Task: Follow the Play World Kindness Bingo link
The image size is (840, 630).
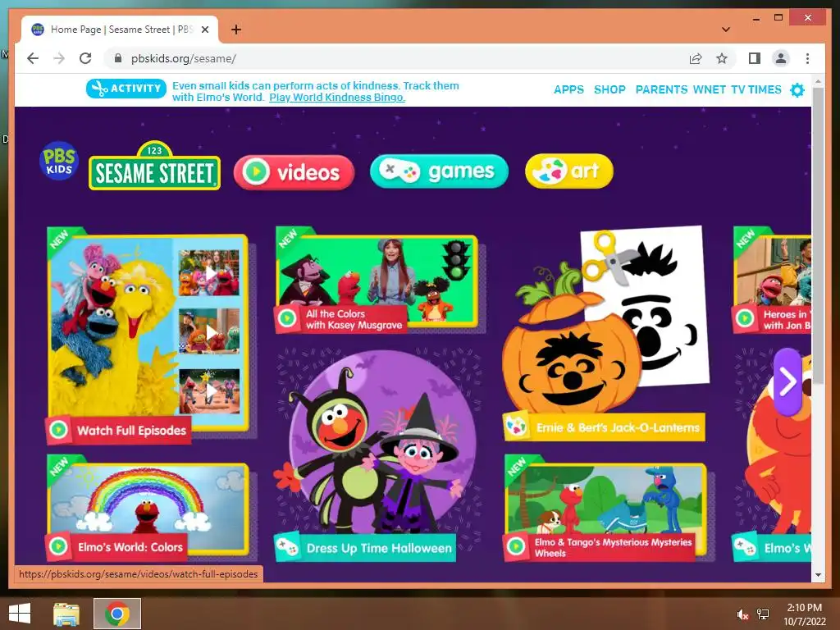Action: point(337,98)
